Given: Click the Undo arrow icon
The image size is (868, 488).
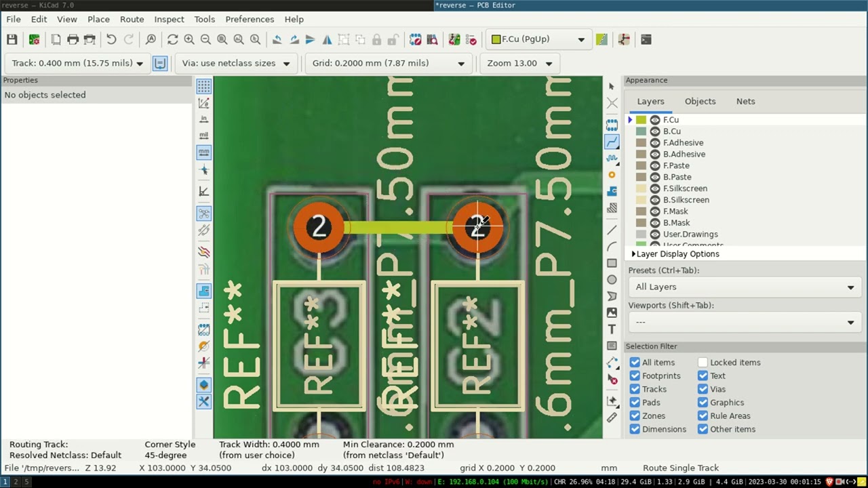Looking at the screenshot, I should pyautogui.click(x=111, y=39).
